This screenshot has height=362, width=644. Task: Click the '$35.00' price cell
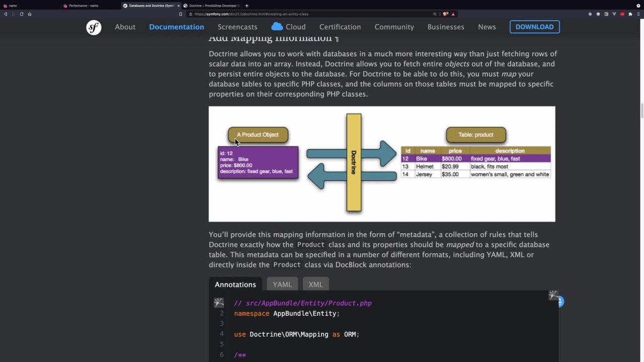tap(450, 174)
